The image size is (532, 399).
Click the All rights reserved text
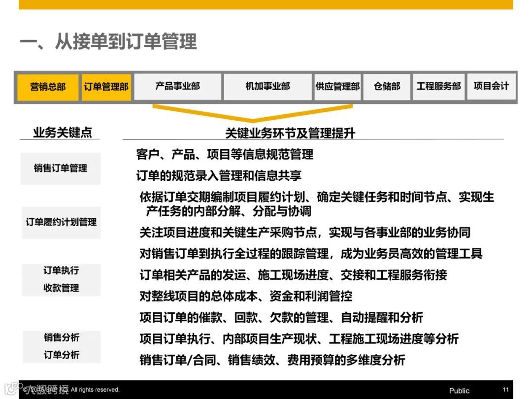coord(95,390)
